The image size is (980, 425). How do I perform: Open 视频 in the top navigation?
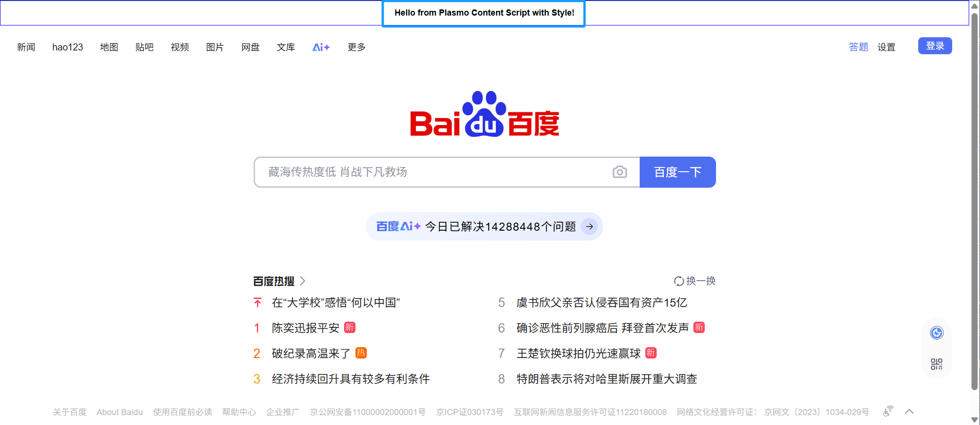click(x=180, y=47)
